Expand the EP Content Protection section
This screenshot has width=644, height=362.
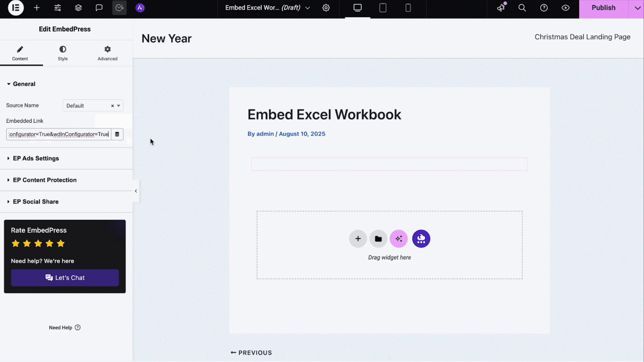tap(45, 180)
